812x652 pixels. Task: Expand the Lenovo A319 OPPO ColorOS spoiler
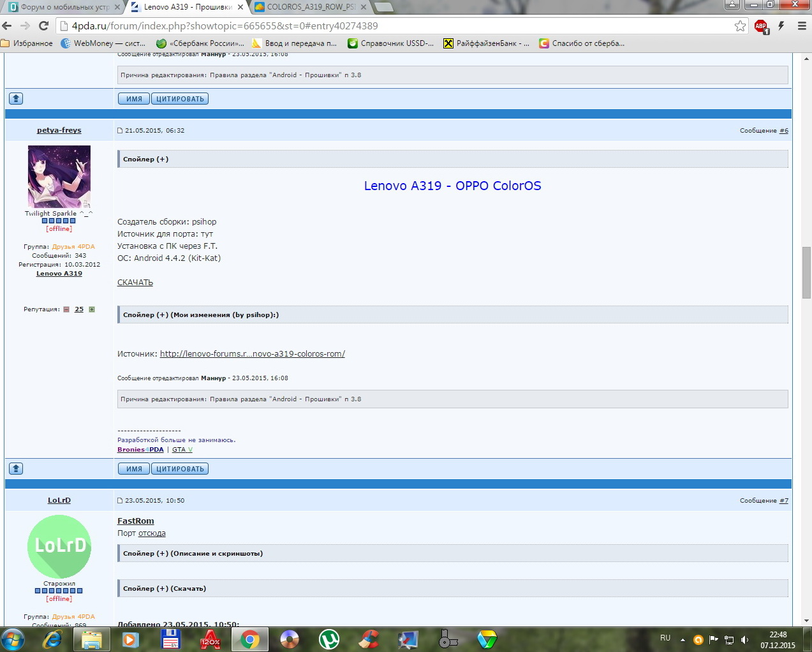click(146, 159)
